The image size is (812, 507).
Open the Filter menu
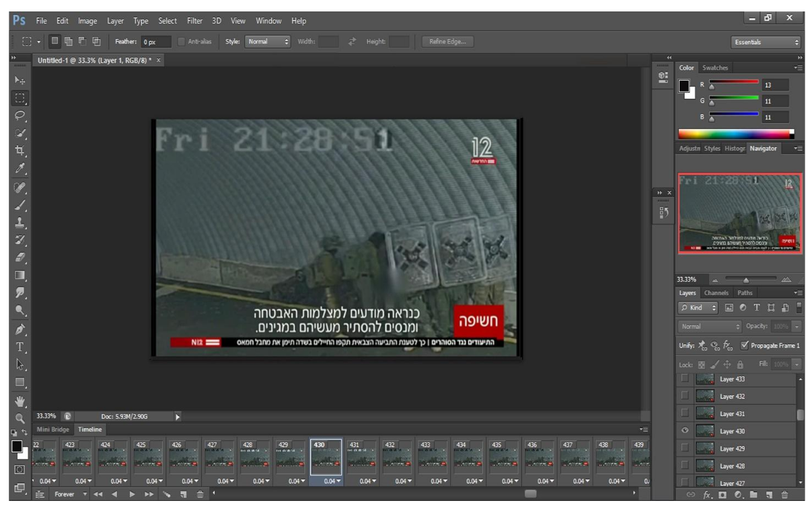[x=194, y=21]
